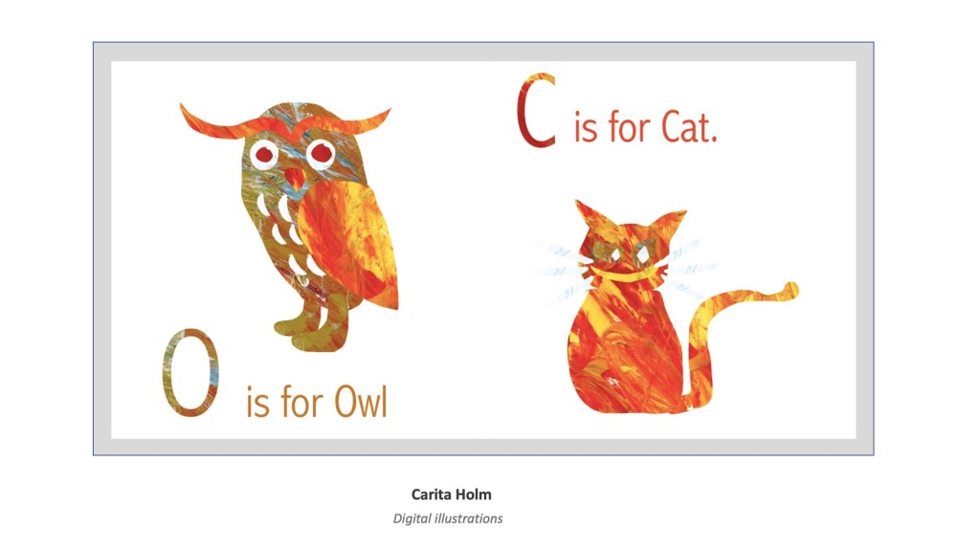Click the "Digital illustrations" italic caption

(x=448, y=518)
